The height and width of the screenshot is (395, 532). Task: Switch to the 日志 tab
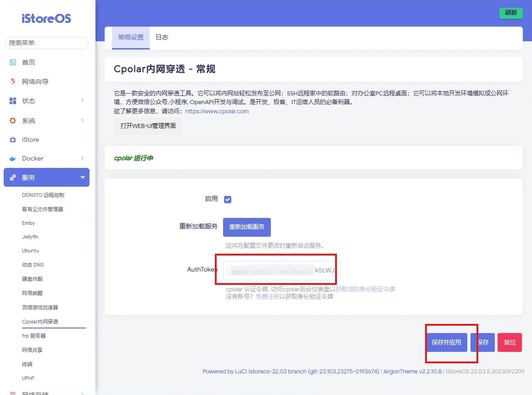(x=162, y=38)
